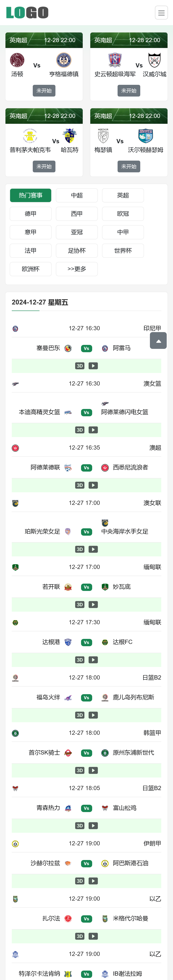This screenshot has height=980, width=173.
Task: Open 3D live for 阿德莱德联 match
Action: [80, 485]
